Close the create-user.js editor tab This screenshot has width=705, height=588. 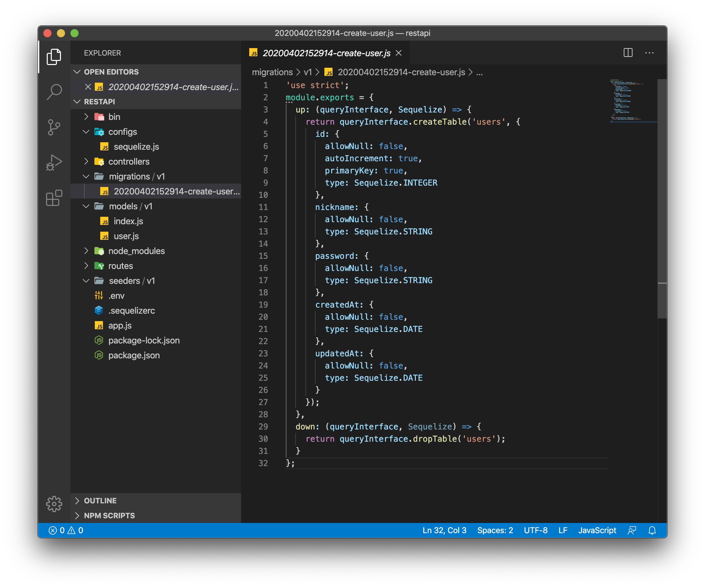tap(399, 53)
